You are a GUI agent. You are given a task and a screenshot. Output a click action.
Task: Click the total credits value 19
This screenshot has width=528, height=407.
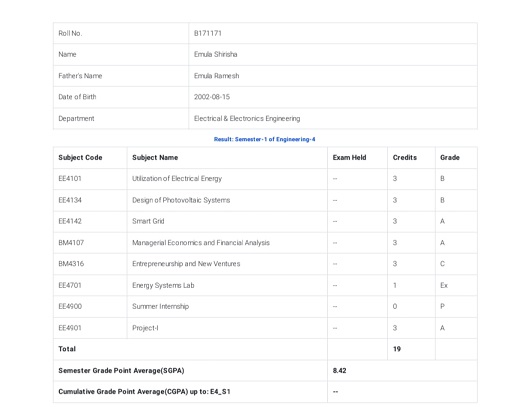tap(397, 349)
